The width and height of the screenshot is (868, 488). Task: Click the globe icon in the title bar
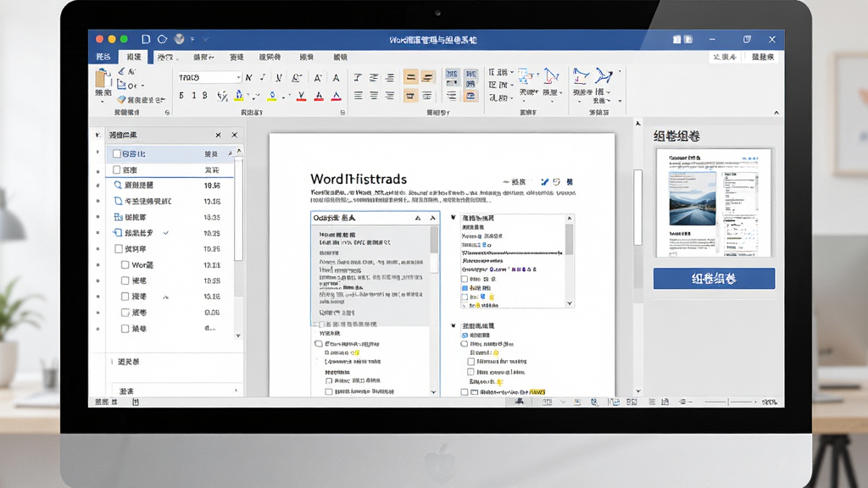coord(179,39)
